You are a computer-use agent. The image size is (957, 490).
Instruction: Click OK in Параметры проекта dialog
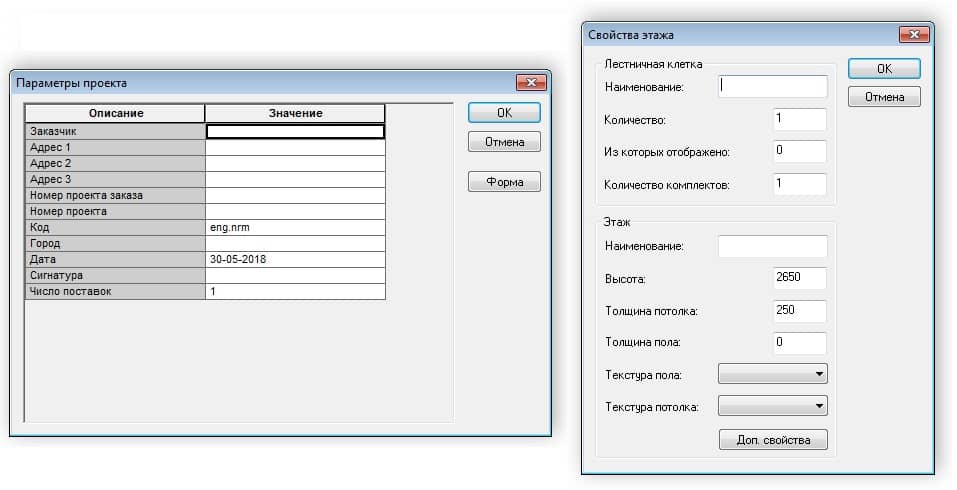[x=504, y=113]
